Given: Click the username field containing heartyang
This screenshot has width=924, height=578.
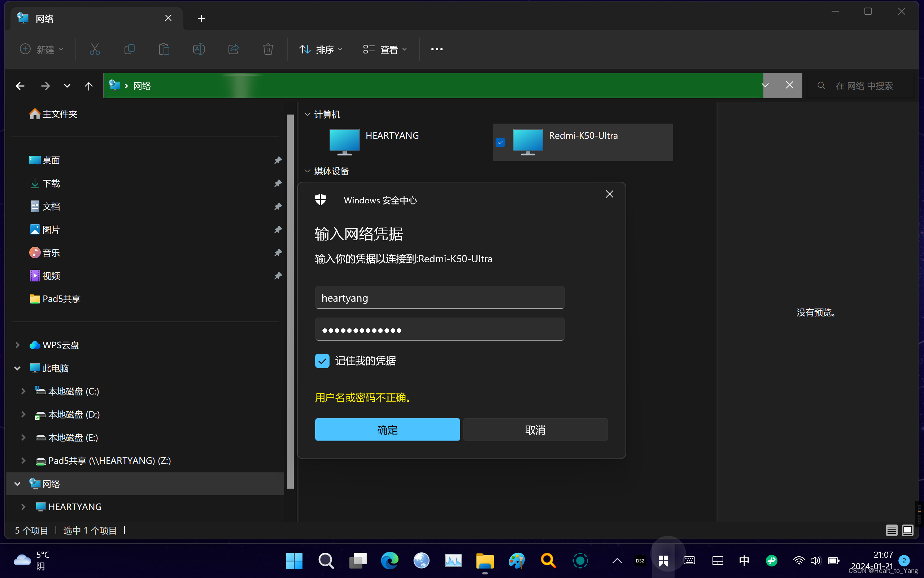Looking at the screenshot, I should tap(440, 297).
